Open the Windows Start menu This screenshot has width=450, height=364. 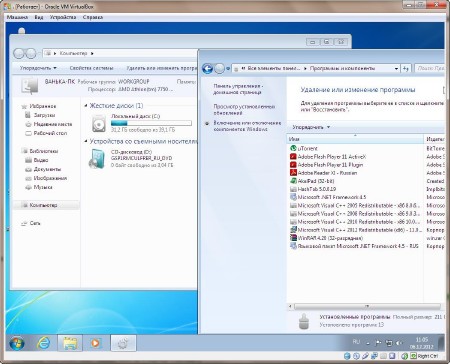pyautogui.click(x=17, y=343)
